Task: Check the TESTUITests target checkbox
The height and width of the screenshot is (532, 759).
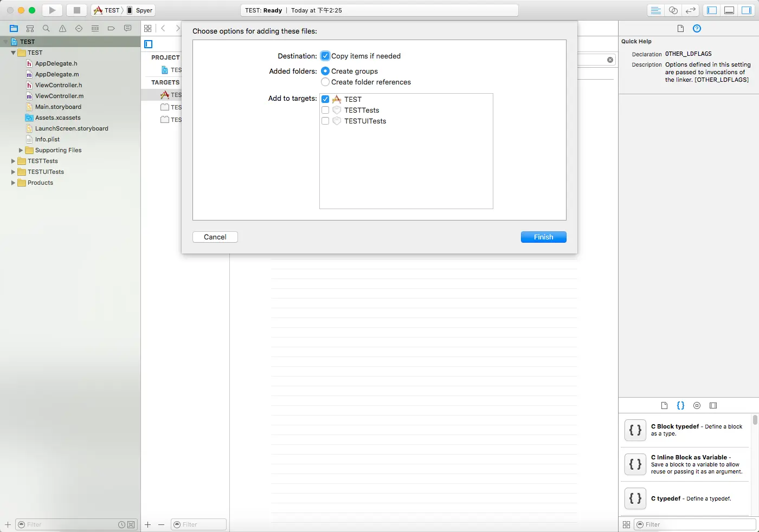Action: 325,121
